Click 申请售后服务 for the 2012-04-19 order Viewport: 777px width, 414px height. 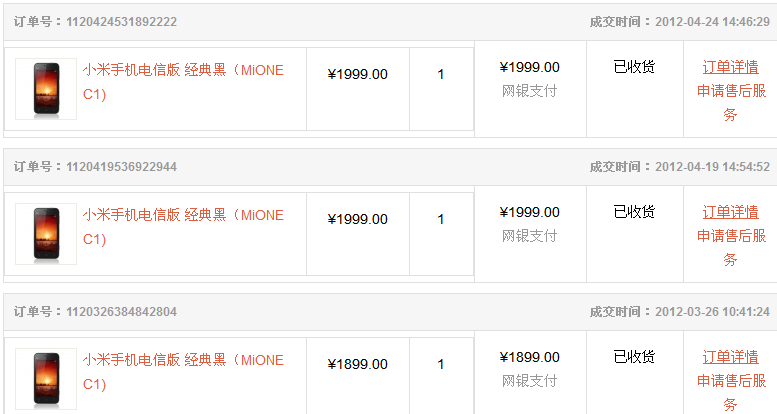tap(731, 248)
